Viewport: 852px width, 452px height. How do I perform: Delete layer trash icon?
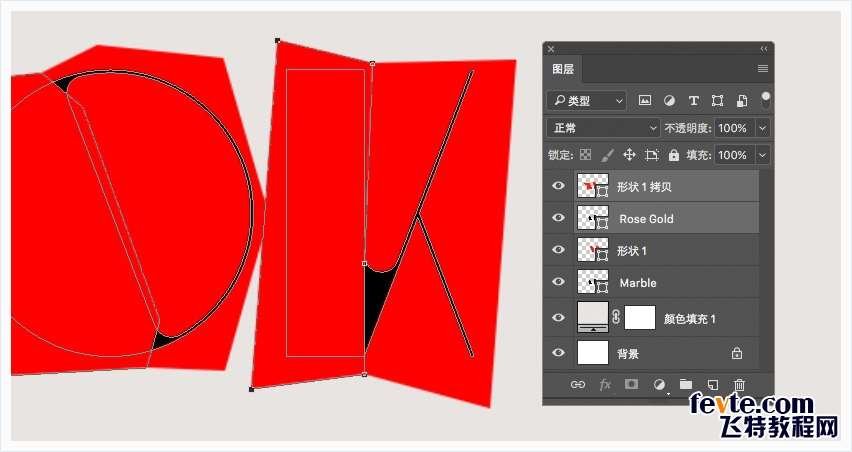coord(740,385)
